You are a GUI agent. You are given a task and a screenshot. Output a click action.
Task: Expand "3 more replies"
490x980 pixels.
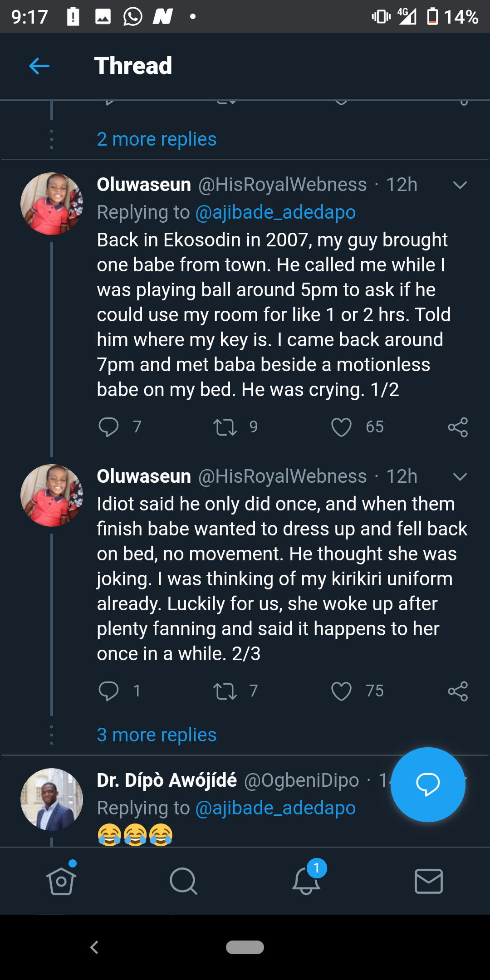click(157, 735)
